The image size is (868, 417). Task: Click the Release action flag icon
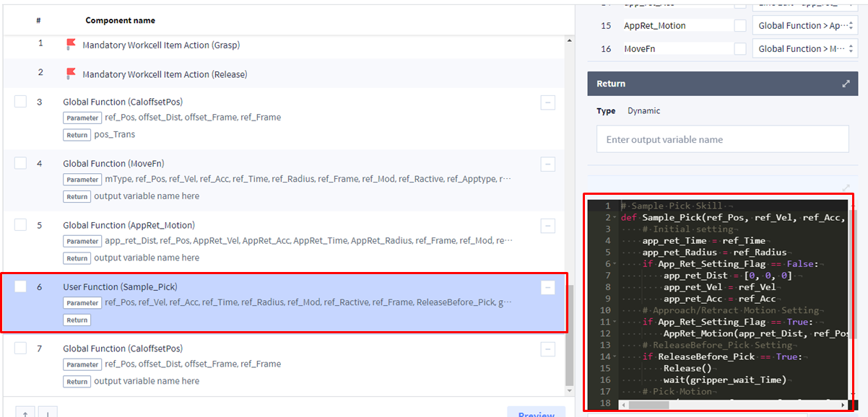(x=71, y=74)
